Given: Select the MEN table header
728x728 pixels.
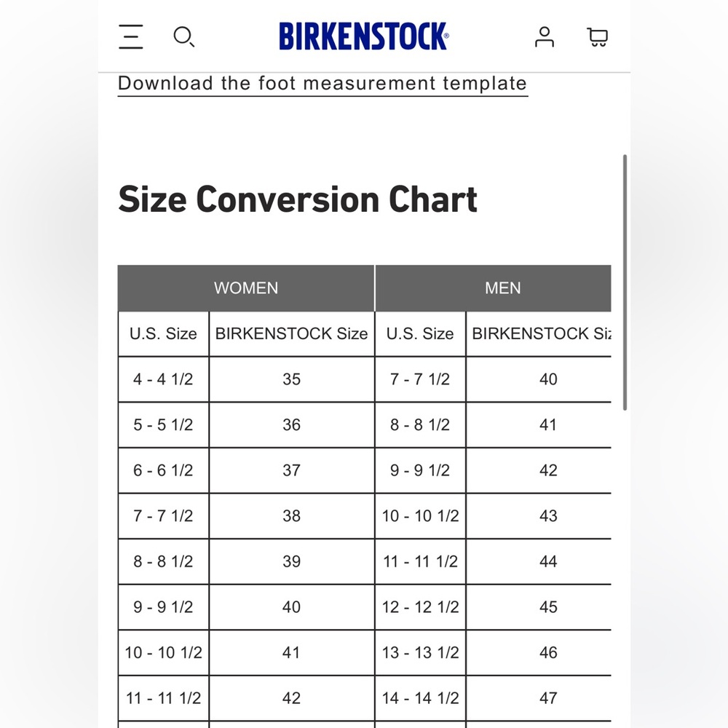Looking at the screenshot, I should point(493,288).
